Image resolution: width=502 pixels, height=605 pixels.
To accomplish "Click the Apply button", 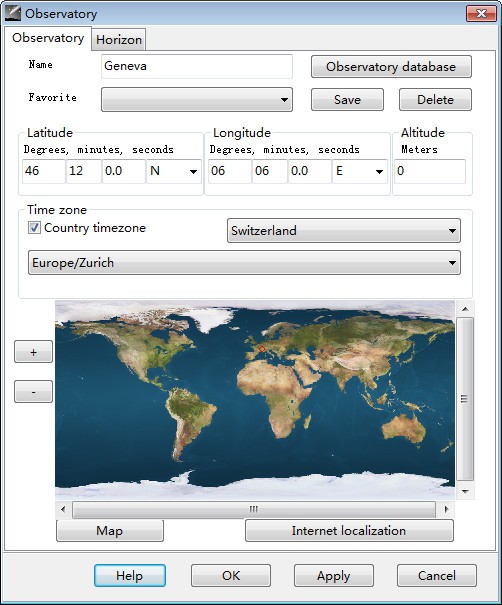I will point(334,576).
